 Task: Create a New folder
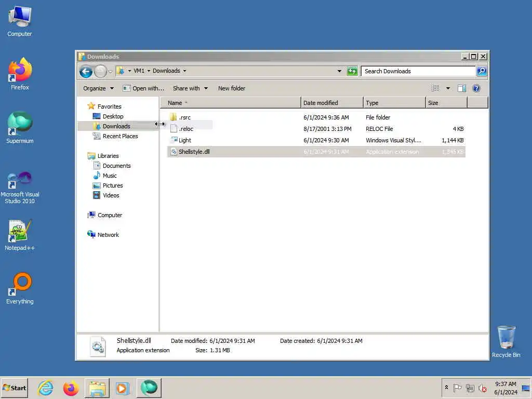pyautogui.click(x=232, y=88)
